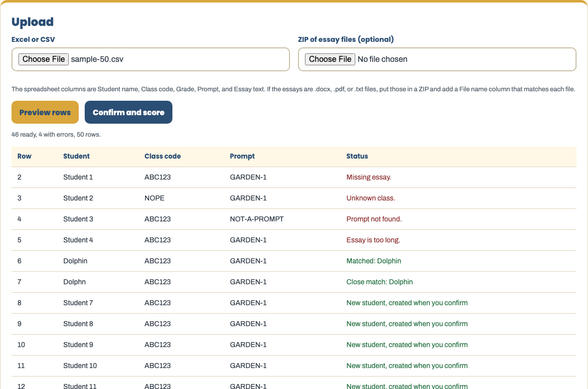Click the Preview rows button
588x389 pixels.
(45, 112)
